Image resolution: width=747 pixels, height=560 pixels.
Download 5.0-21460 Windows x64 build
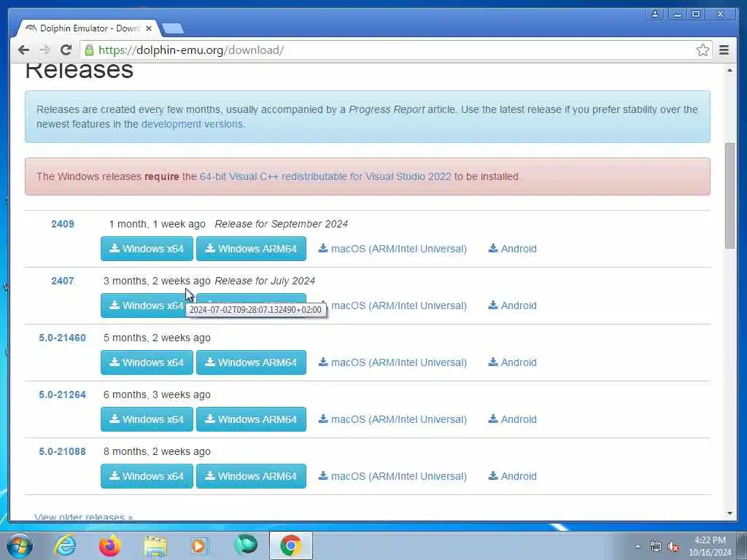point(147,362)
